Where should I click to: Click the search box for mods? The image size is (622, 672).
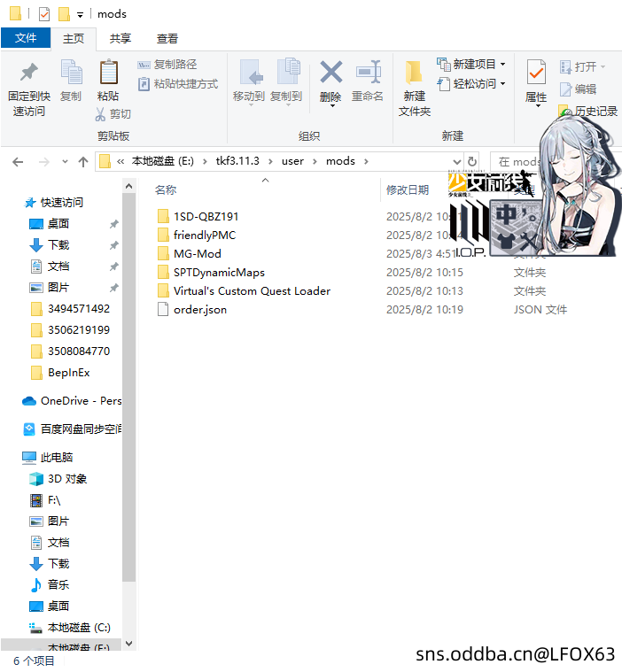point(515,161)
